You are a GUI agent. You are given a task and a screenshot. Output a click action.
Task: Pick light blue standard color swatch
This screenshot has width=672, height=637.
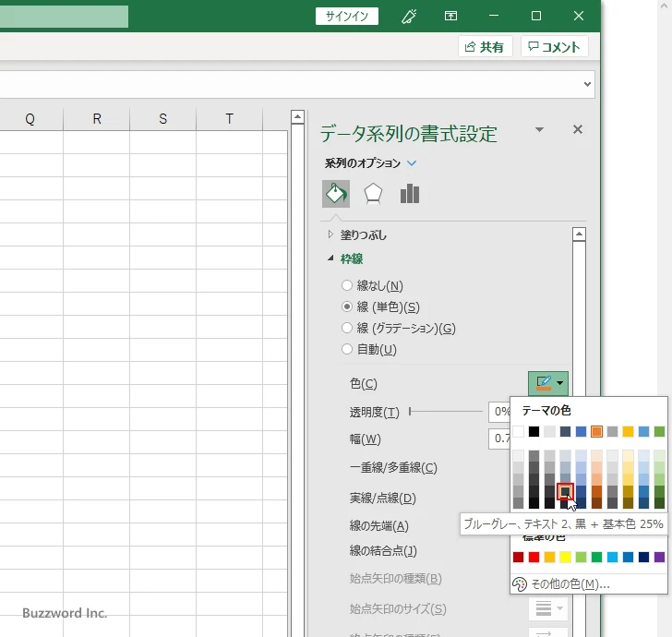612,557
